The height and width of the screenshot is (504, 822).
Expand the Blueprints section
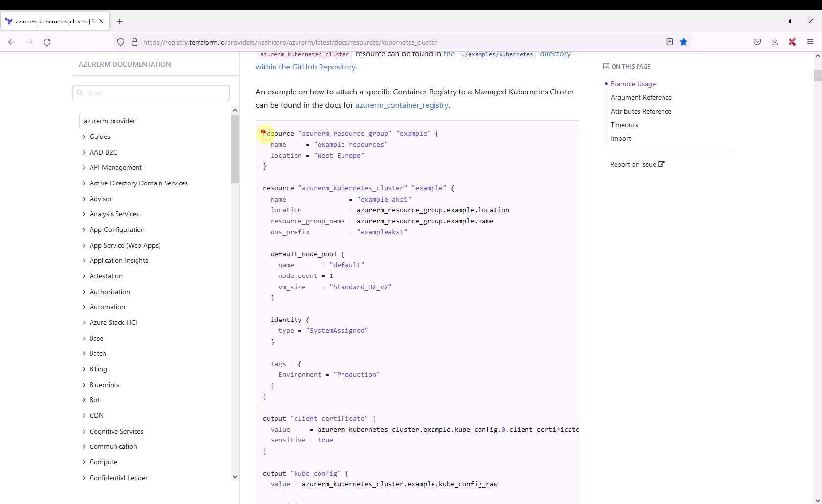click(104, 385)
